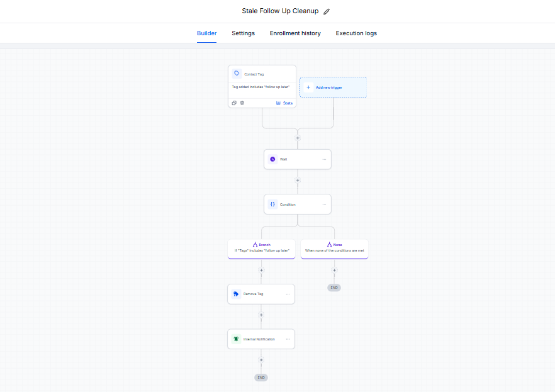Click the title "Stale Follow Up Cleanup"
This screenshot has height=392, width=555.
coord(280,11)
